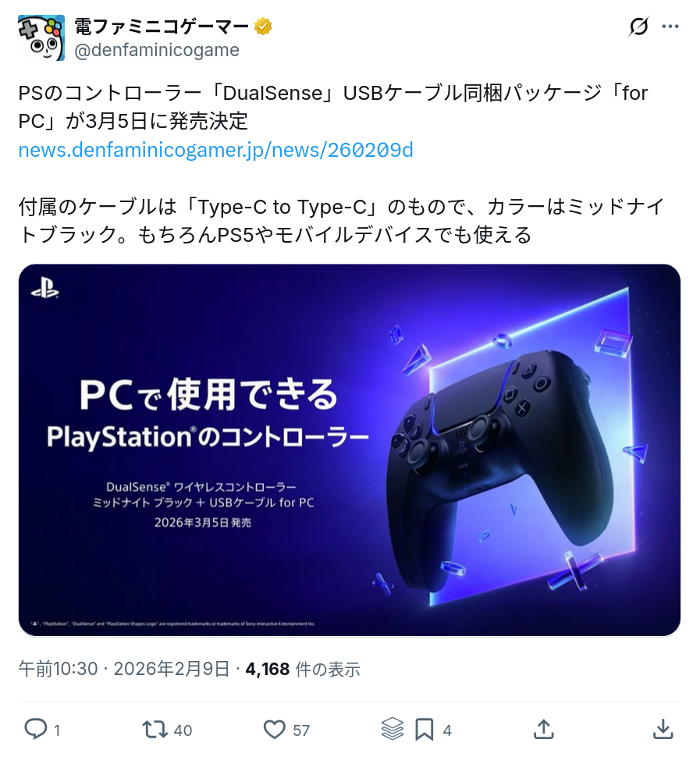
Task: Click the reply speech bubble icon
Action: (36, 730)
